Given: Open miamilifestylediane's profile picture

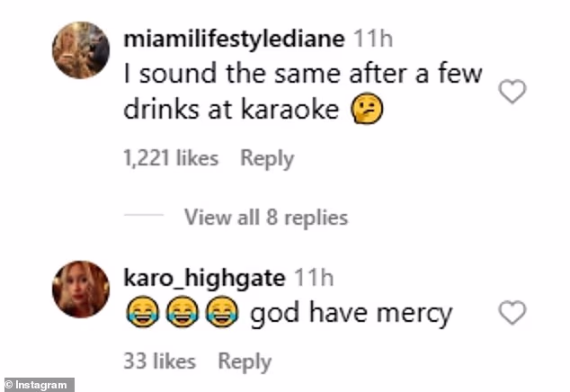Looking at the screenshot, I should [82, 50].
